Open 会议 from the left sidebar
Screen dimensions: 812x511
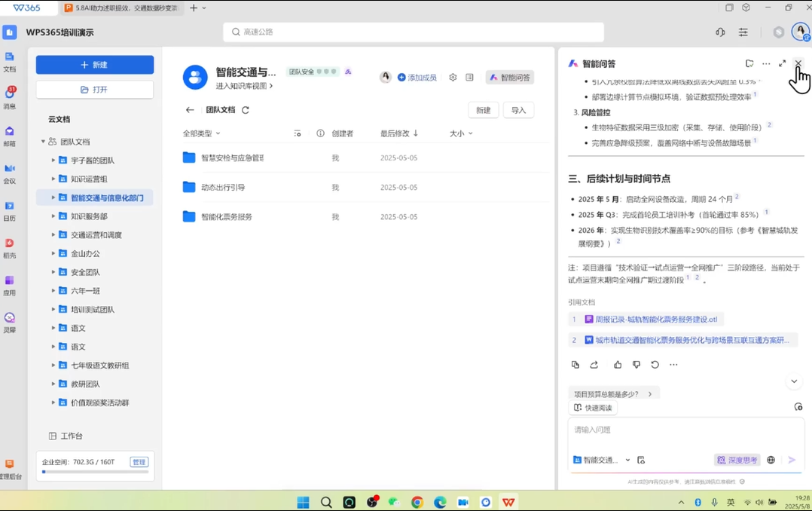tap(10, 173)
